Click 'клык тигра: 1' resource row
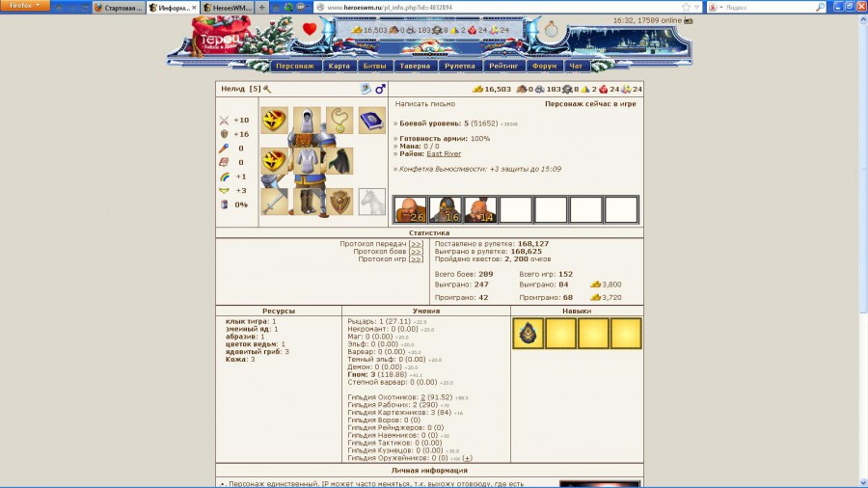 [251, 321]
